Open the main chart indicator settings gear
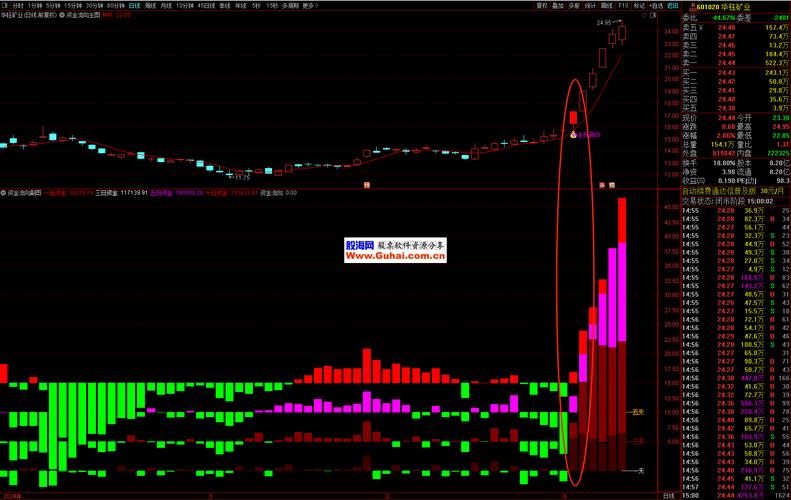Screen dimensions: 791x500 click(x=62, y=15)
